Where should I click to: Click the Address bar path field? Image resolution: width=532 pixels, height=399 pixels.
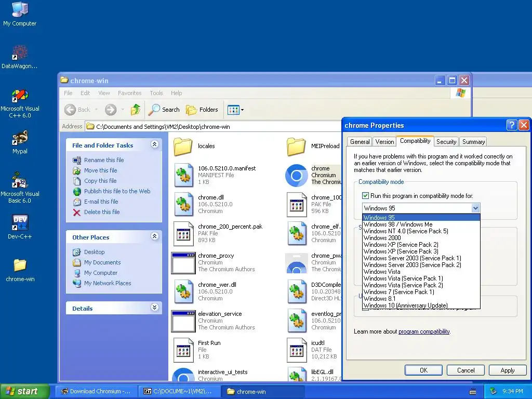[212, 127]
